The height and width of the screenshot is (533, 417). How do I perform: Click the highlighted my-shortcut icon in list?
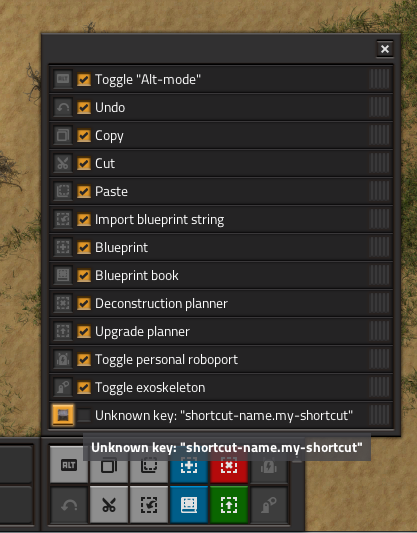tap(63, 415)
